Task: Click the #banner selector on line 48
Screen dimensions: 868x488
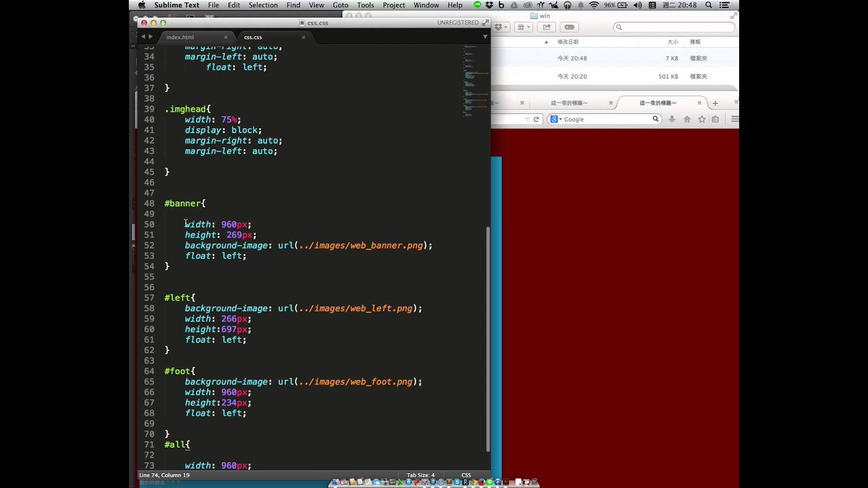Action: pos(184,203)
